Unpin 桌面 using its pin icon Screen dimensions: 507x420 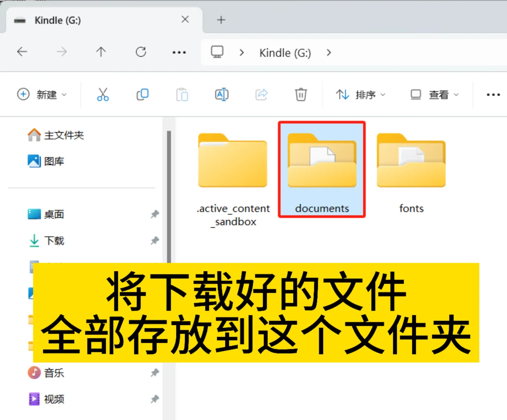(155, 214)
